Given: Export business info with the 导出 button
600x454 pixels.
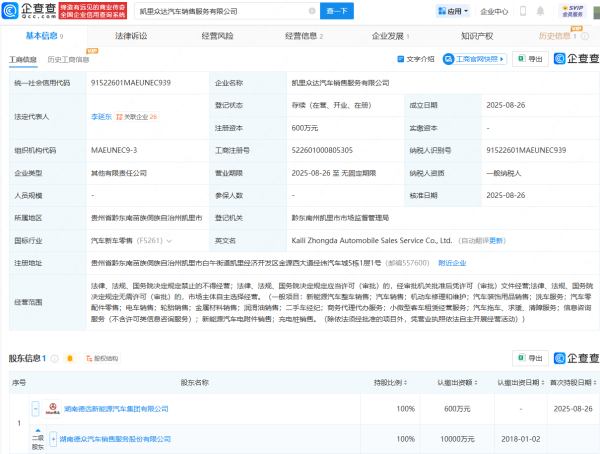Looking at the screenshot, I should pyautogui.click(x=531, y=59).
